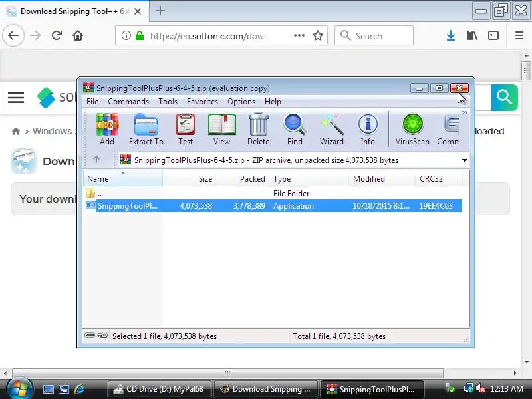The image size is (532, 399).
Task: Click the Firefox horizontal scrollbar thumb
Action: 227,373
